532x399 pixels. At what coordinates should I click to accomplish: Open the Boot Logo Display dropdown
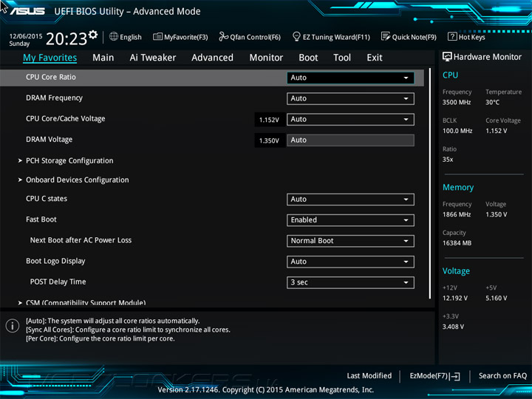tap(350, 262)
